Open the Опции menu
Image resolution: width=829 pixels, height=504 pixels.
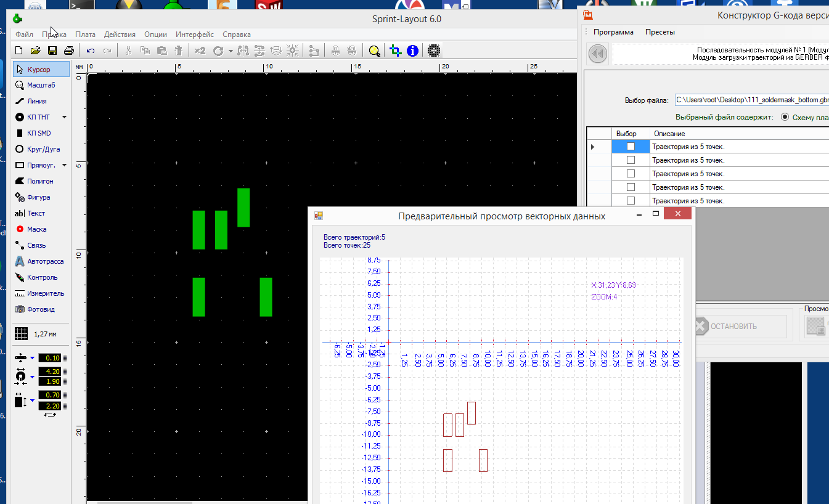[x=155, y=35]
